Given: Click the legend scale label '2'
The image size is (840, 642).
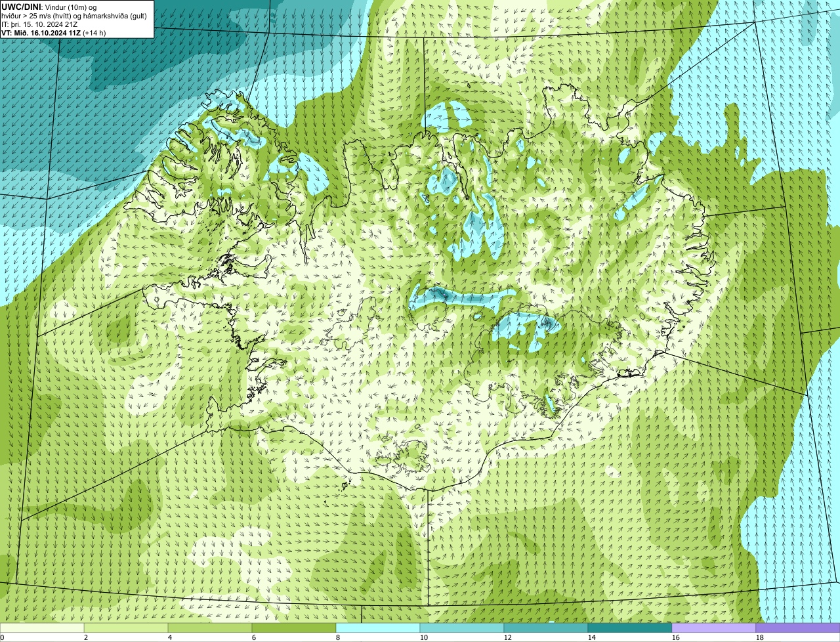Looking at the screenshot, I should pos(86,637).
